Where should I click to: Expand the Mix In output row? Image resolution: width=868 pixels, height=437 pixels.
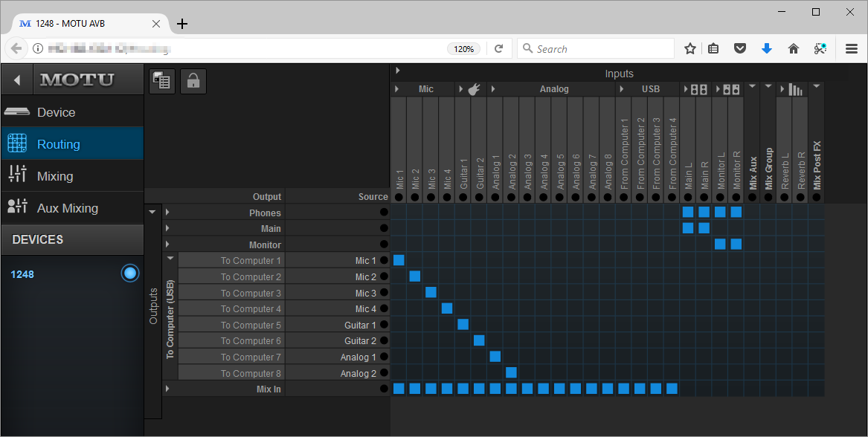click(167, 389)
